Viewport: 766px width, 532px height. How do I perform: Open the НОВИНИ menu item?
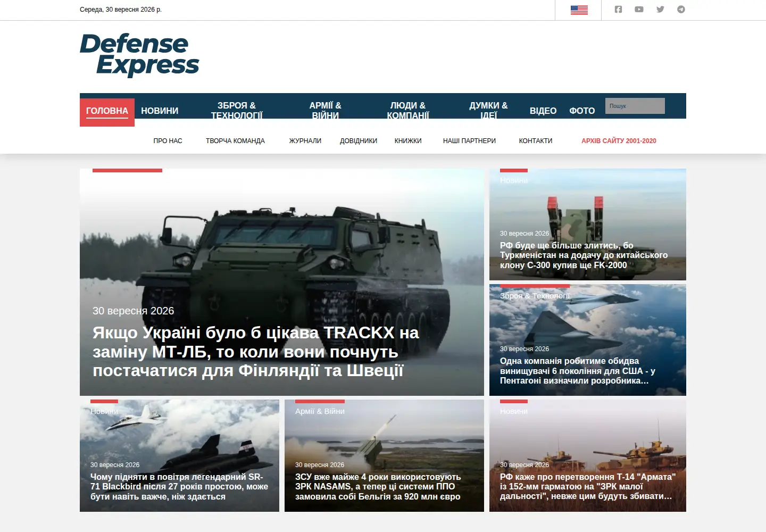click(x=160, y=111)
